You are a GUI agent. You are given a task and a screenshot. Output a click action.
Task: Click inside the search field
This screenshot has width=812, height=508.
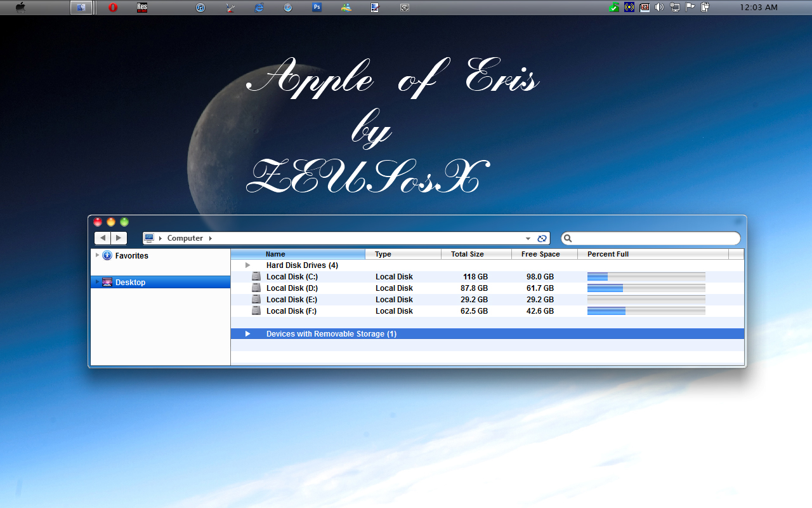(655, 239)
